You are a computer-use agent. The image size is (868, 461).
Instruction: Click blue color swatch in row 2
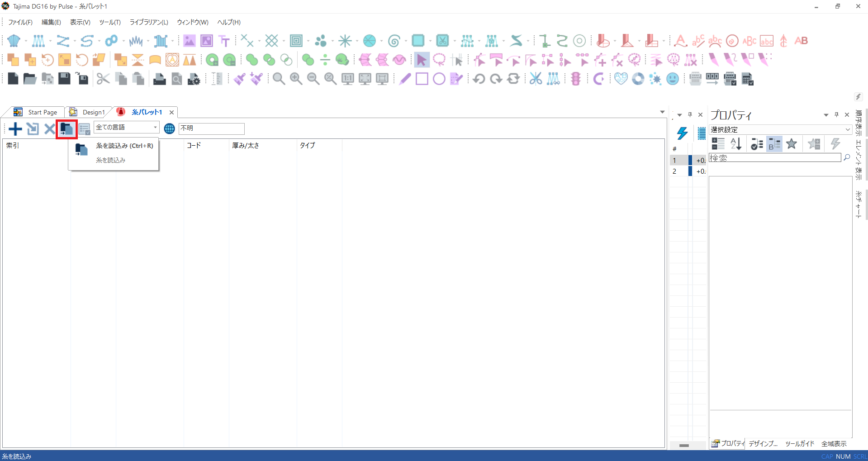690,171
